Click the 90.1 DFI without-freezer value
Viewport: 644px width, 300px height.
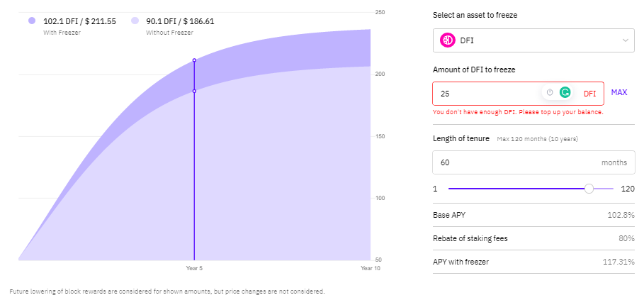click(180, 21)
